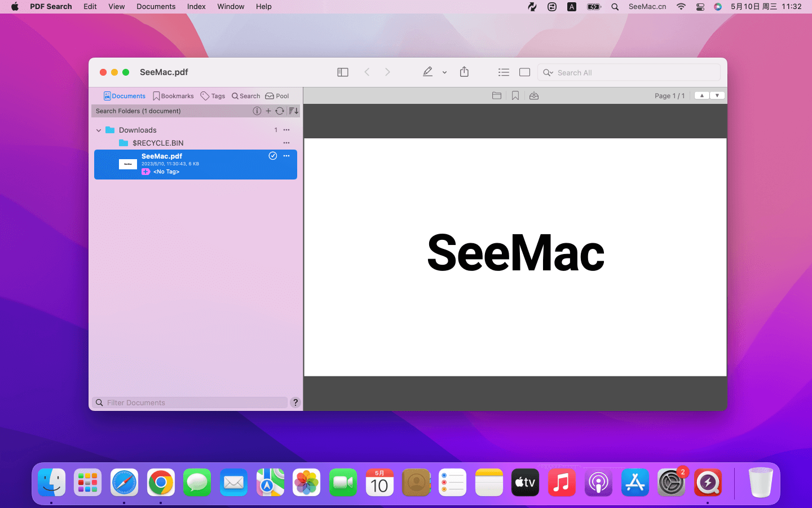Add a search folder with plus icon
The height and width of the screenshot is (508, 812).
click(x=268, y=111)
